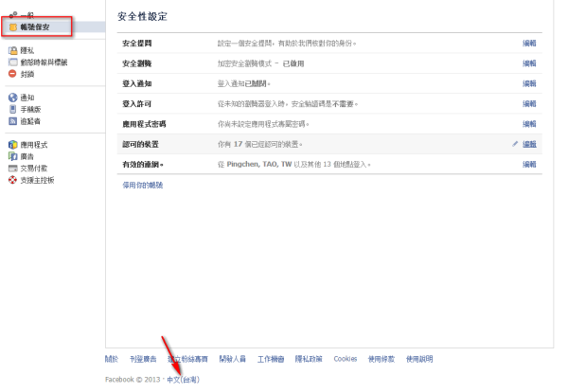Select the 應用程式密碼 setting label

tap(144, 124)
